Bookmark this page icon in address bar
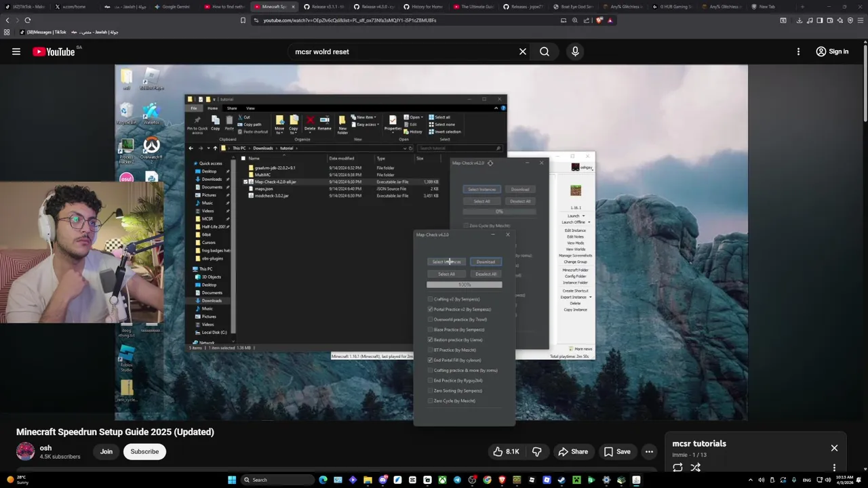 [243, 20]
